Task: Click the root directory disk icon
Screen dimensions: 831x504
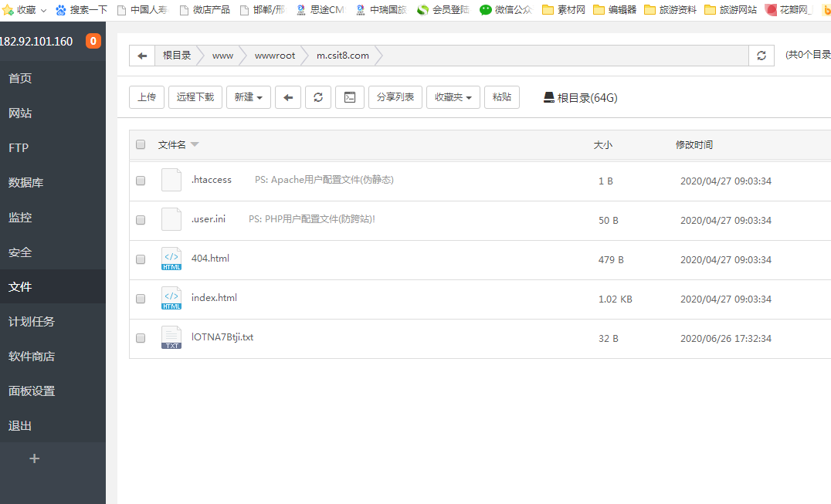Action: click(x=549, y=97)
